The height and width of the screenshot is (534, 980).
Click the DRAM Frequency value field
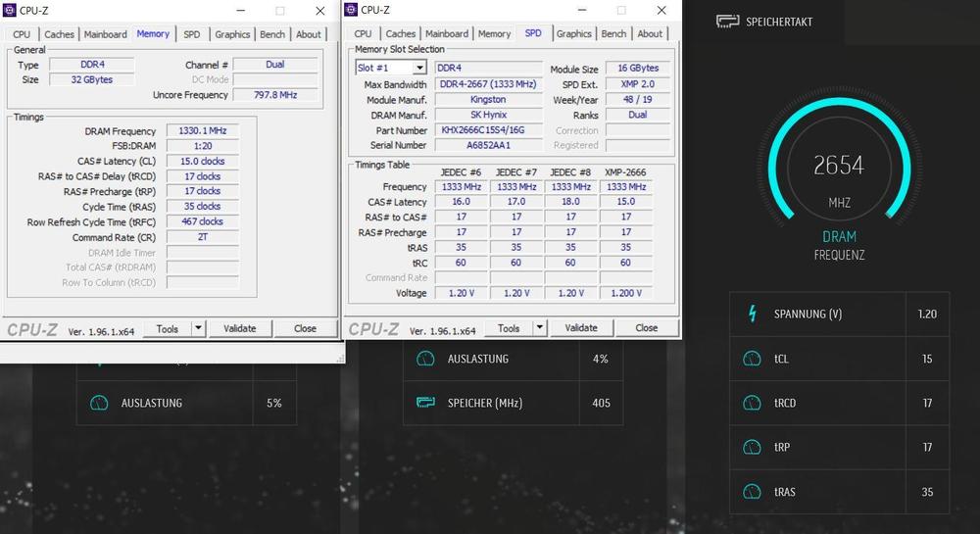coord(202,131)
